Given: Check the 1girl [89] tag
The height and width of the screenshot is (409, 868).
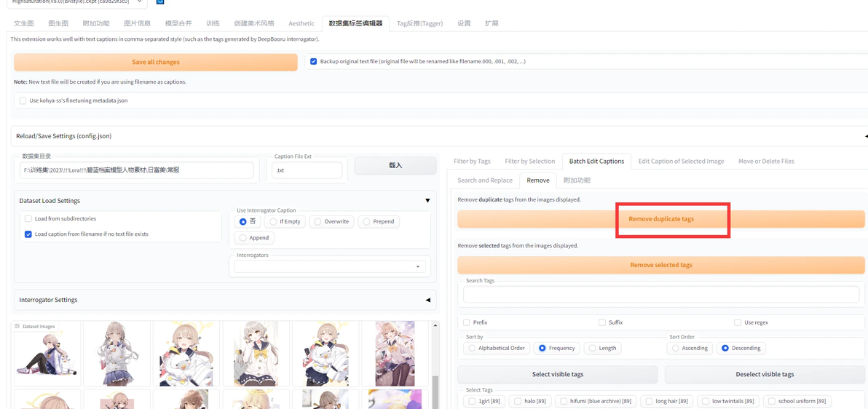Looking at the screenshot, I should [x=472, y=401].
